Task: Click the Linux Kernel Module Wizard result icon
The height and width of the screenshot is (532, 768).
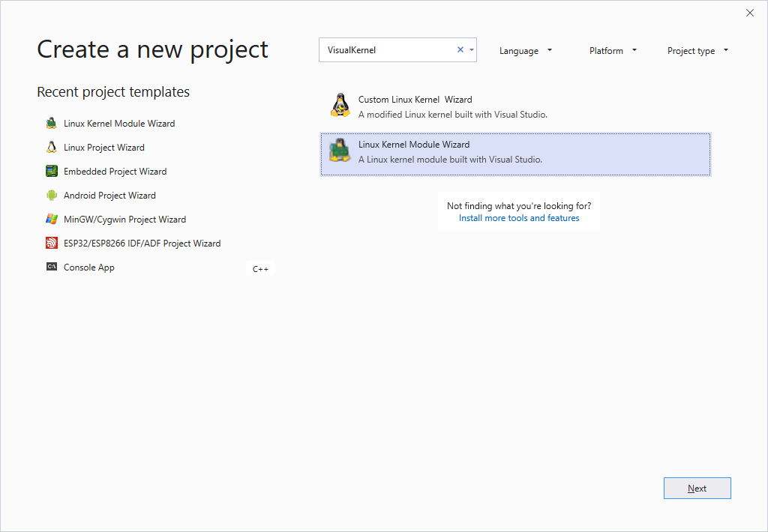Action: 340,150
